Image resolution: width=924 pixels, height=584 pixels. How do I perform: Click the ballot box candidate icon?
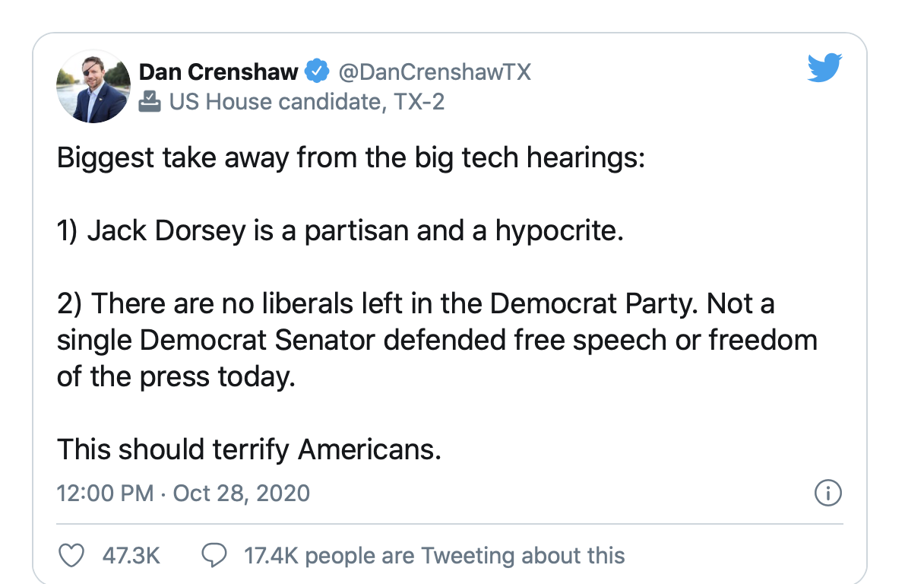pyautogui.click(x=150, y=100)
